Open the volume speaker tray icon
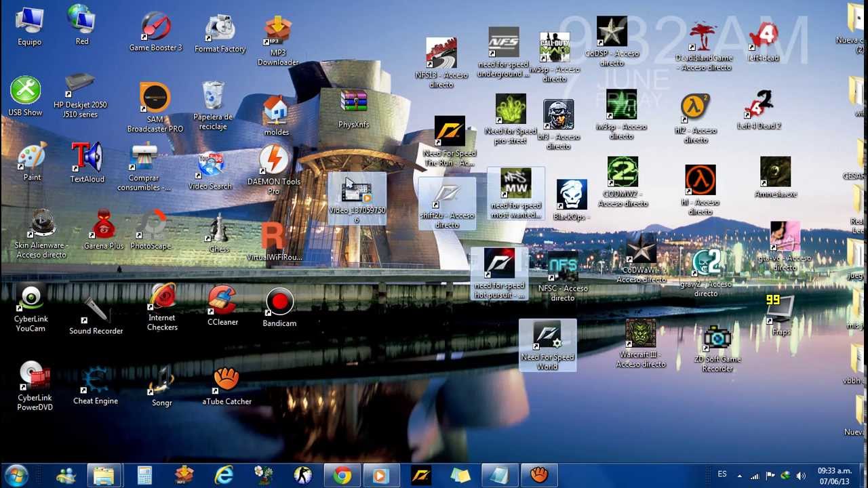The width and height of the screenshot is (868, 488). tap(800, 476)
